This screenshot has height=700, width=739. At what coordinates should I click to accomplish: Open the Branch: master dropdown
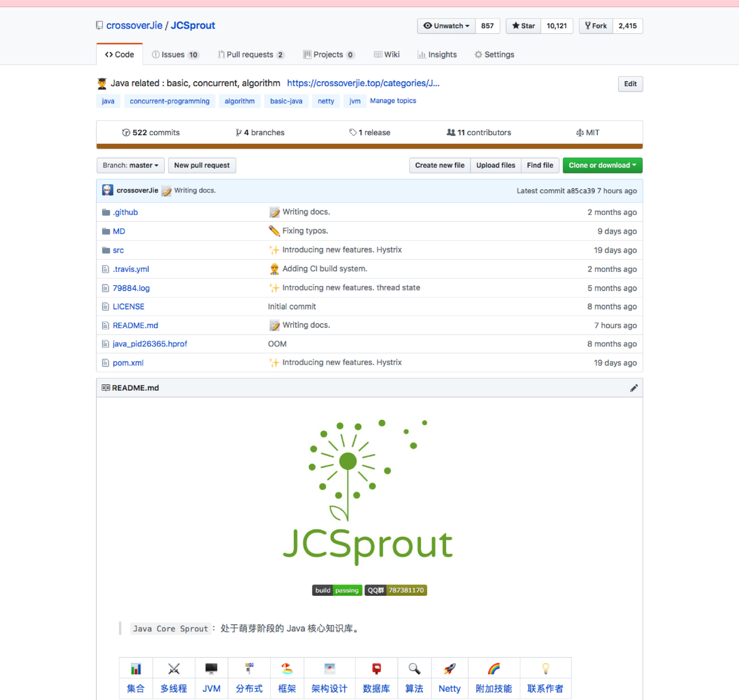tap(130, 165)
